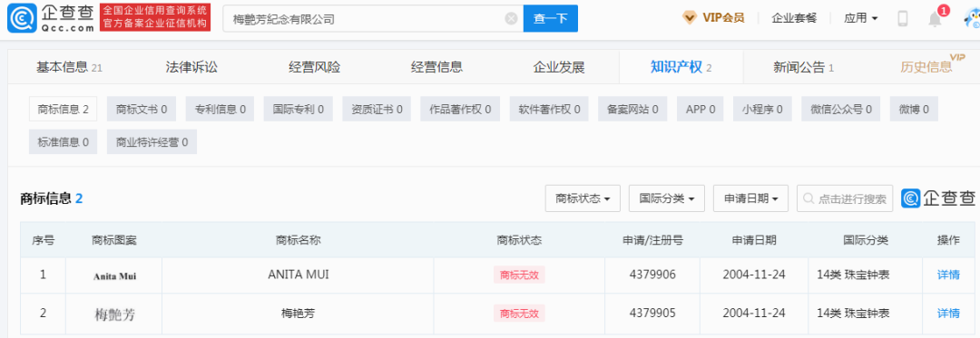Click the ANITA MUI trademark name cell
Image resolution: width=980 pixels, height=338 pixels.
(299, 275)
